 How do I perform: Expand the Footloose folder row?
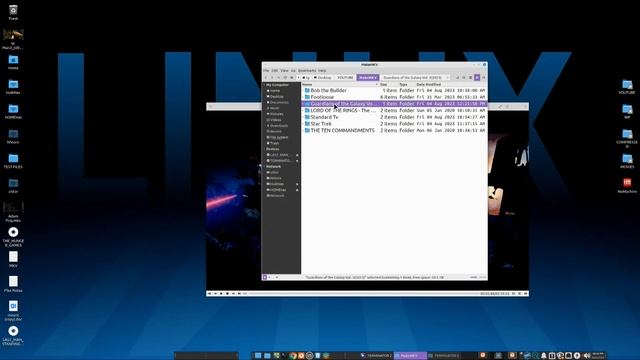pos(303,97)
